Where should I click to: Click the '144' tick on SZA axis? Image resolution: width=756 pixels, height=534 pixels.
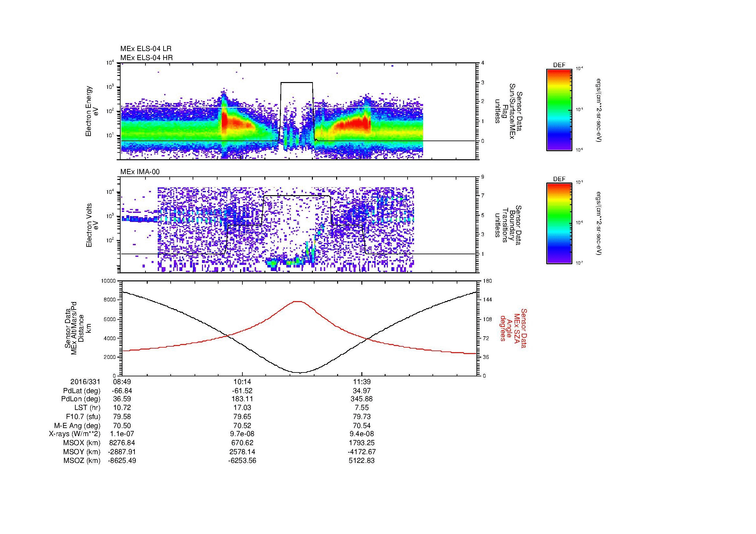487,300
